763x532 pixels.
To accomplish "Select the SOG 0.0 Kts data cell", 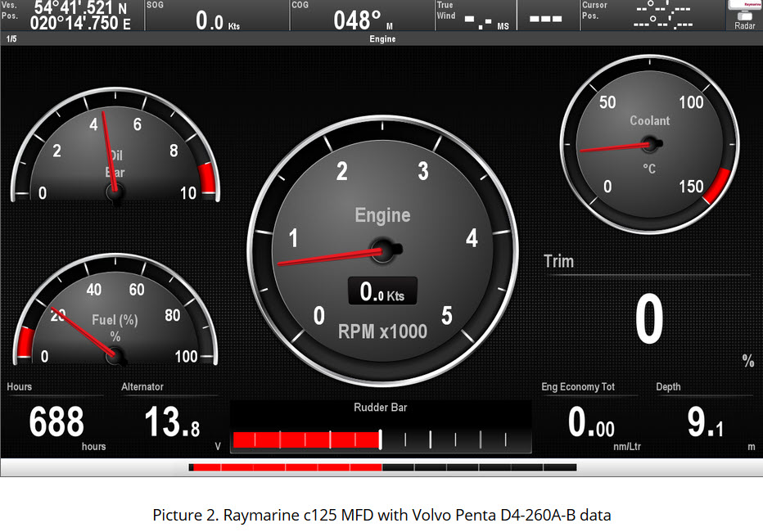I will [x=217, y=15].
